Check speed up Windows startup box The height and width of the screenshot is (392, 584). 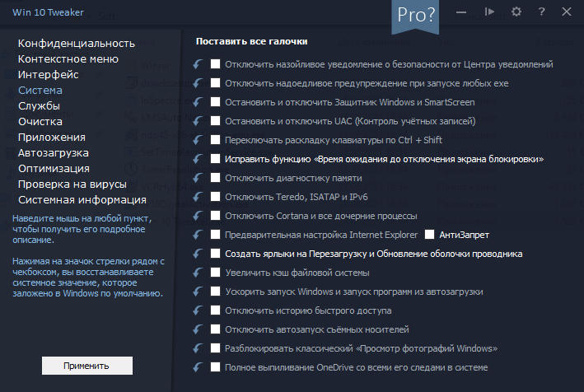215,291
